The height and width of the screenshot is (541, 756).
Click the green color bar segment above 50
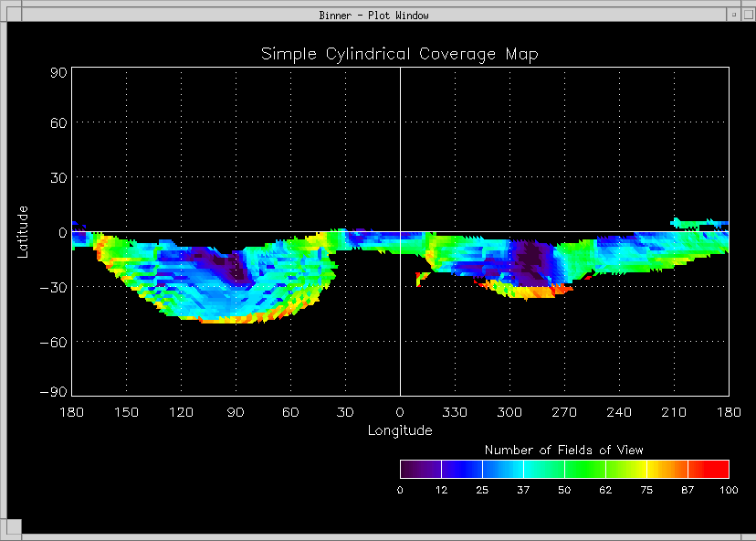point(584,470)
